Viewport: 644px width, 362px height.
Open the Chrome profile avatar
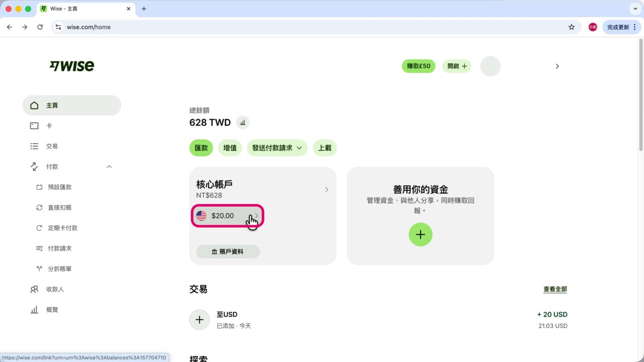[593, 27]
